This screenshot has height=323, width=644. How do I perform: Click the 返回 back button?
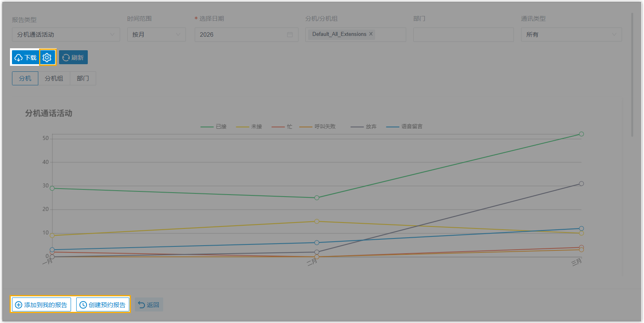149,305
